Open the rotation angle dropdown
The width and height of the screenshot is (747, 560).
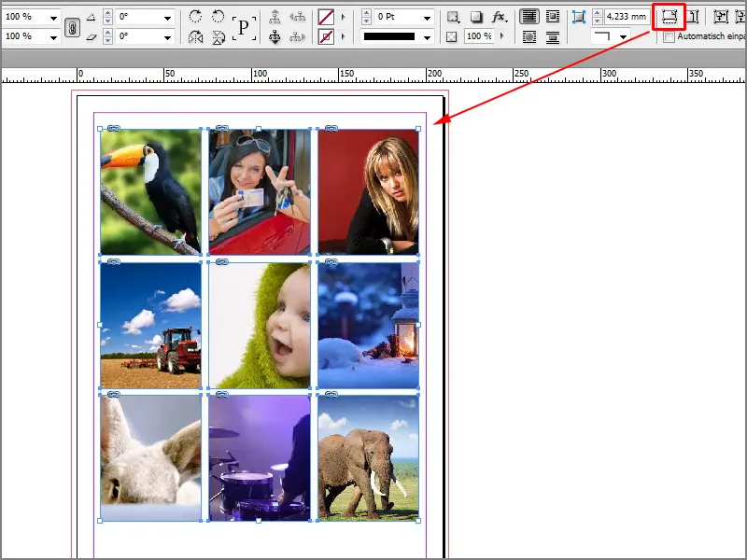point(168,18)
